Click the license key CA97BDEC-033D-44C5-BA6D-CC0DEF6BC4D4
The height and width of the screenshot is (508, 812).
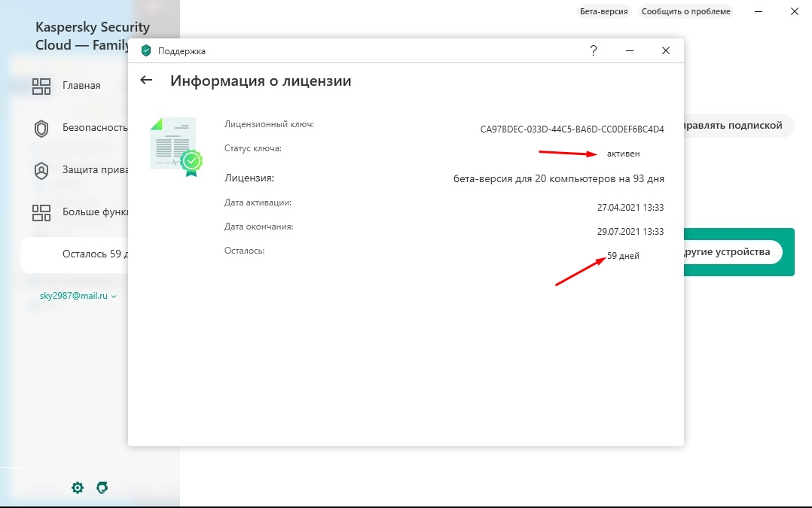point(572,129)
